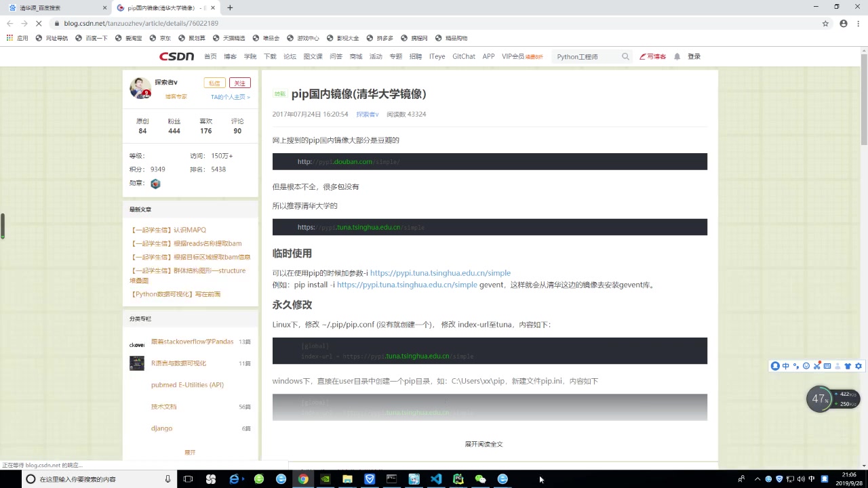Click the author badge medal icon
This screenshot has width=868, height=488.
[155, 184]
